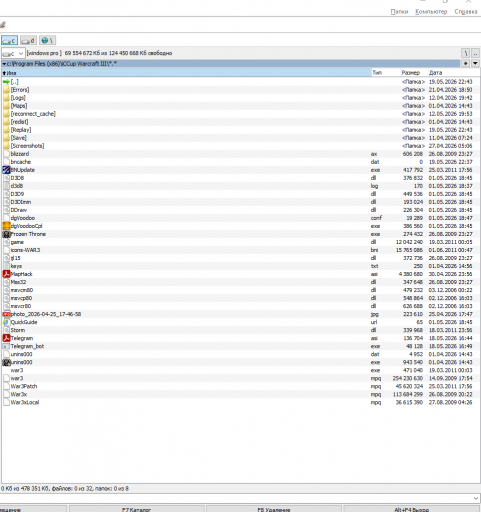The width and height of the screenshot is (481, 512).
Task: Sort by the Имя column header
Action: 186,73
